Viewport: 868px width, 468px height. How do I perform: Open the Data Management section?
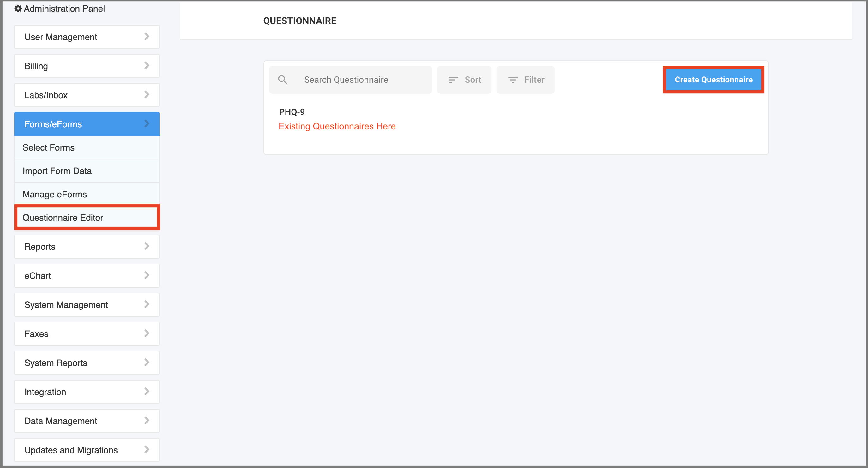click(87, 421)
